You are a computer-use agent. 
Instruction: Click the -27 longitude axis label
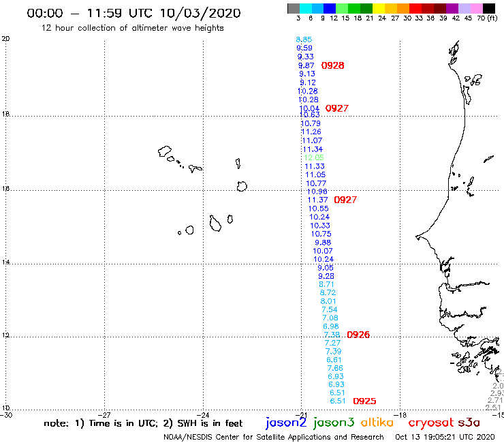pos(105,415)
